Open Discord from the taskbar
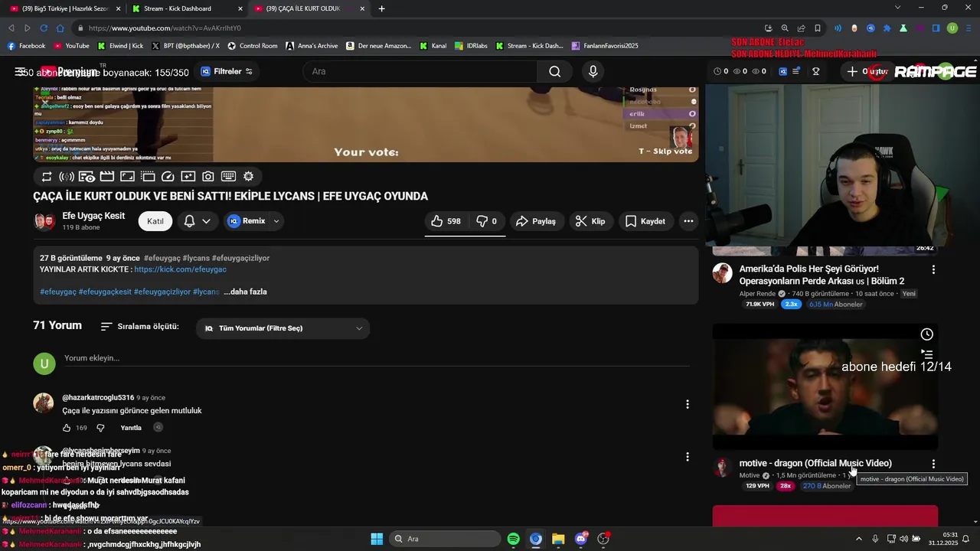The image size is (980, 551). (x=580, y=539)
